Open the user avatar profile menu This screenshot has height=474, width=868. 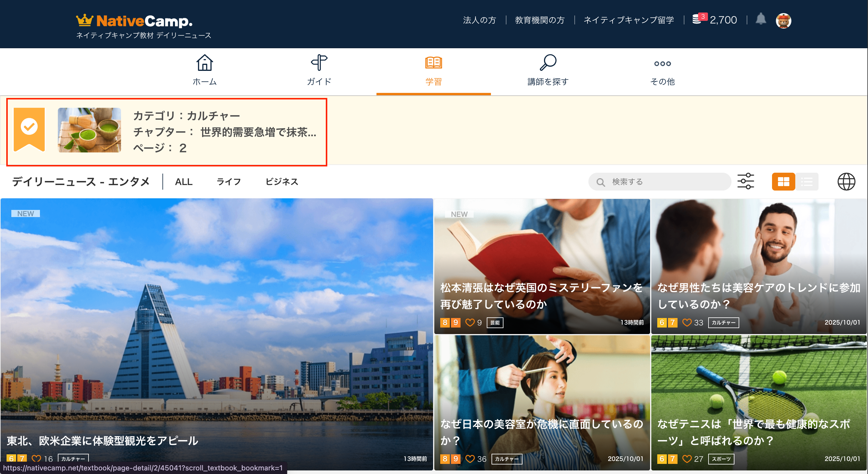(x=783, y=21)
